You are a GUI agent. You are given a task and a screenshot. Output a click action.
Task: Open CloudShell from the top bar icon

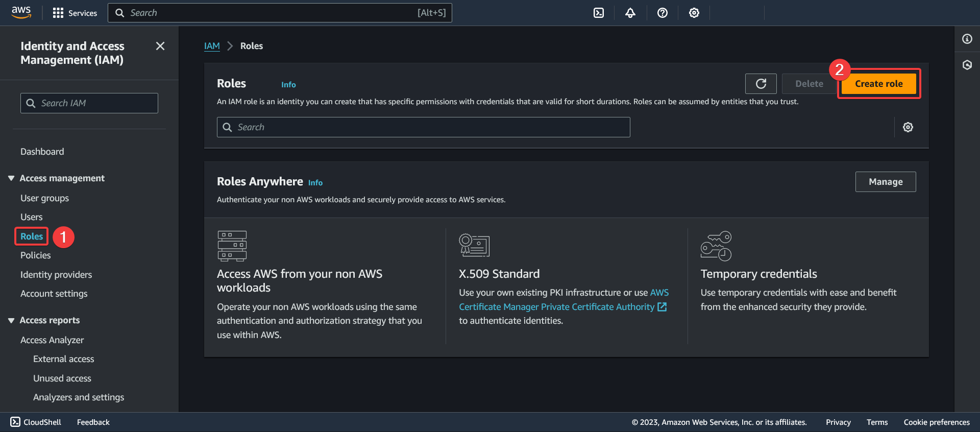tap(599, 13)
